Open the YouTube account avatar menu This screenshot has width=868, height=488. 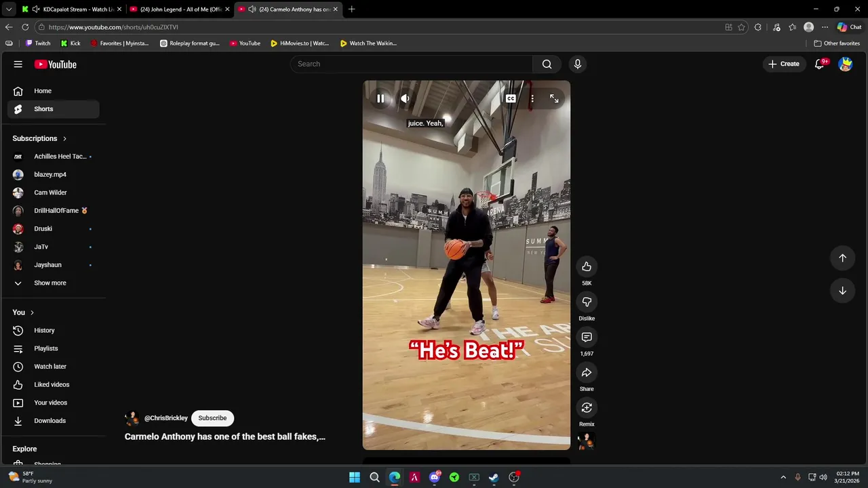[845, 64]
